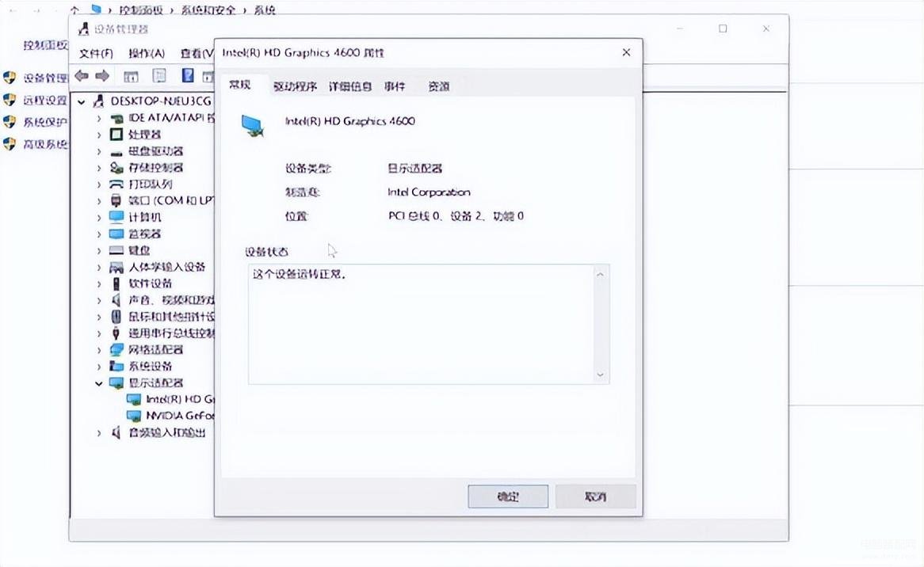Collapse the 显示适配器 tree node
This screenshot has height=567, width=924.
click(98, 383)
